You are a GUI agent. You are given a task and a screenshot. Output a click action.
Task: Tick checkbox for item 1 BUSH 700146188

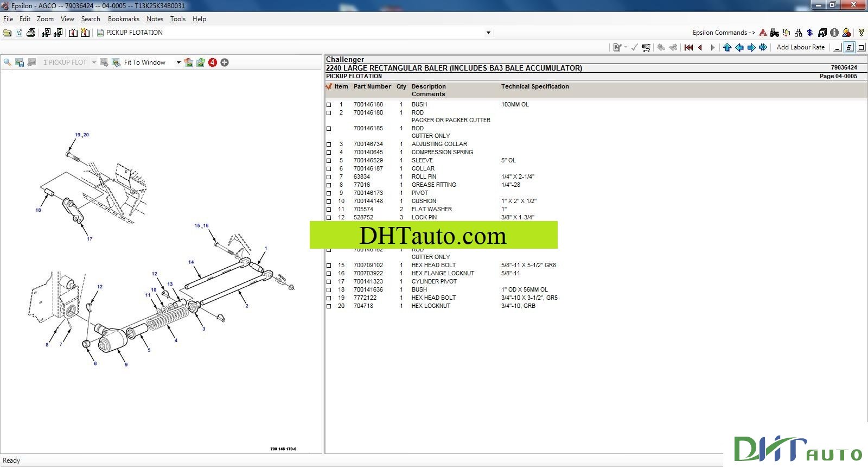[329, 105]
